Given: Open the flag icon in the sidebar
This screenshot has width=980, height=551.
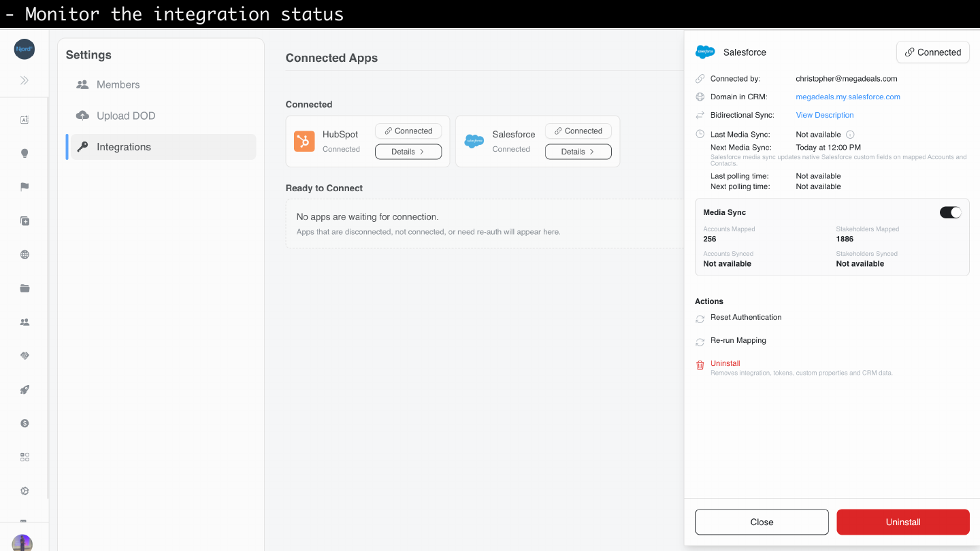Looking at the screenshot, I should (24, 187).
